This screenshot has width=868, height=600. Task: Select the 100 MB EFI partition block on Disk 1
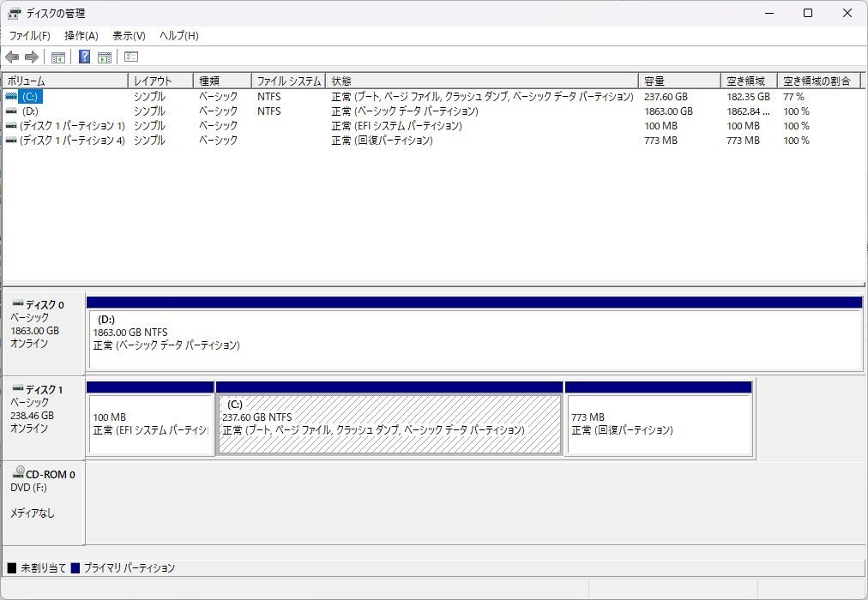(x=151, y=418)
